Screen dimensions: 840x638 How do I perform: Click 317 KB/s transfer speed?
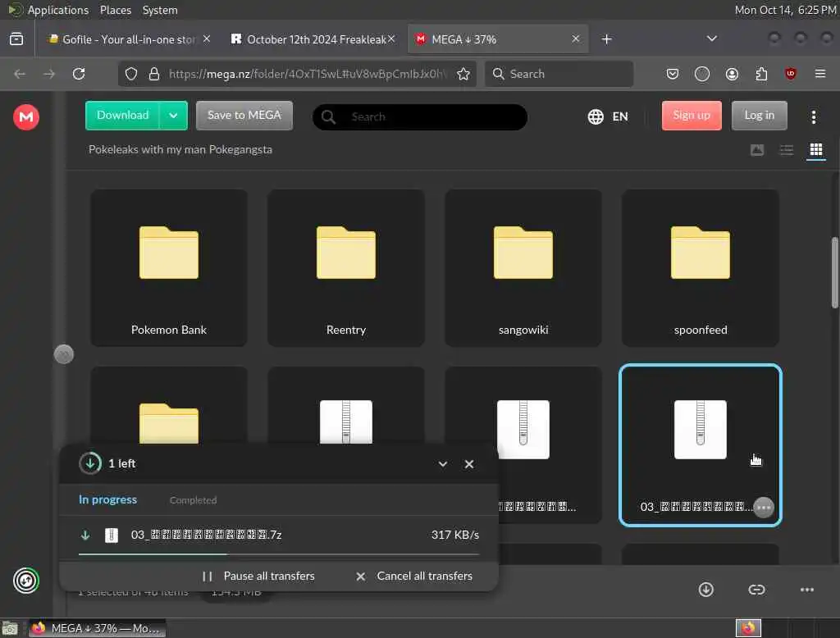point(454,535)
